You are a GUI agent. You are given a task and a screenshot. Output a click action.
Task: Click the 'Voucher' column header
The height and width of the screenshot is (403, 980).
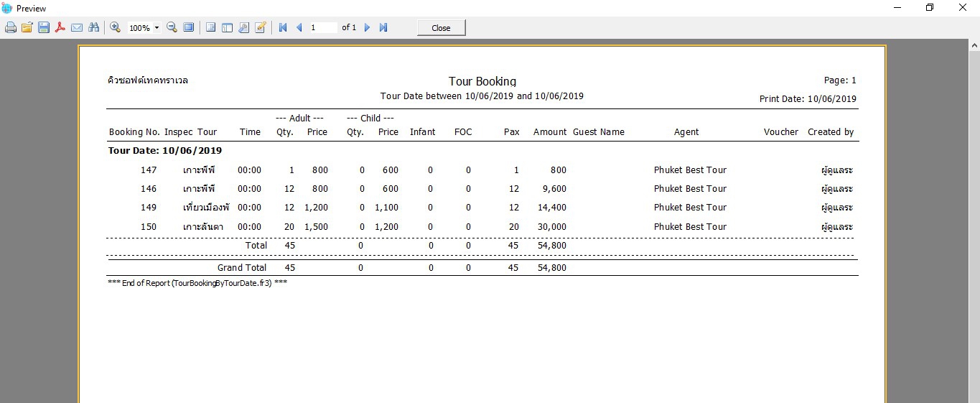[x=781, y=132]
